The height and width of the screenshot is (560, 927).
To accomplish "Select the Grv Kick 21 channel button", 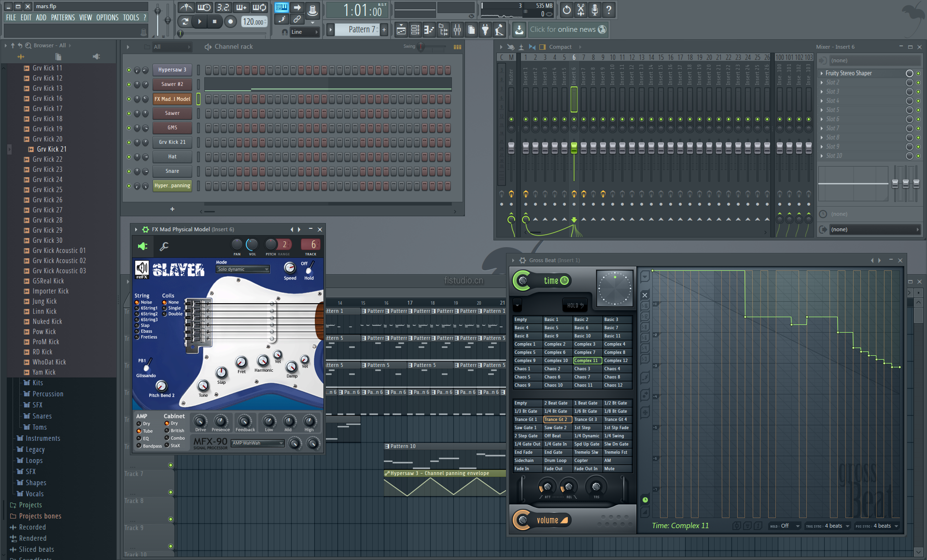I will click(172, 142).
